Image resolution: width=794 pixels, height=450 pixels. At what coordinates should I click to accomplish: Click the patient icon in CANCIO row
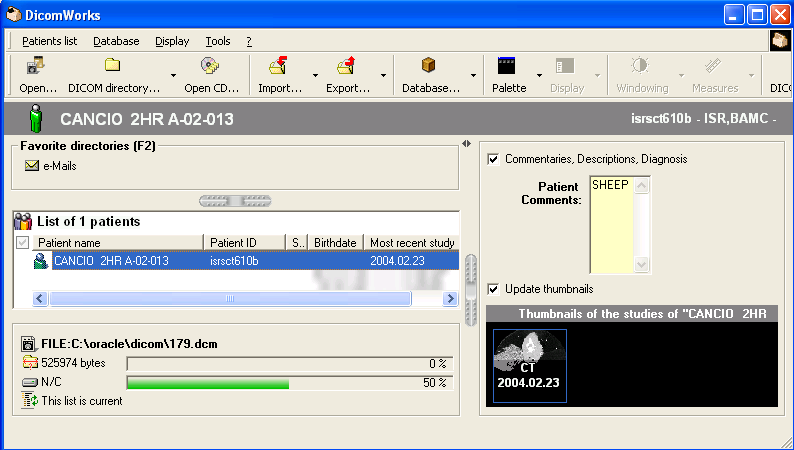pyautogui.click(x=41, y=261)
